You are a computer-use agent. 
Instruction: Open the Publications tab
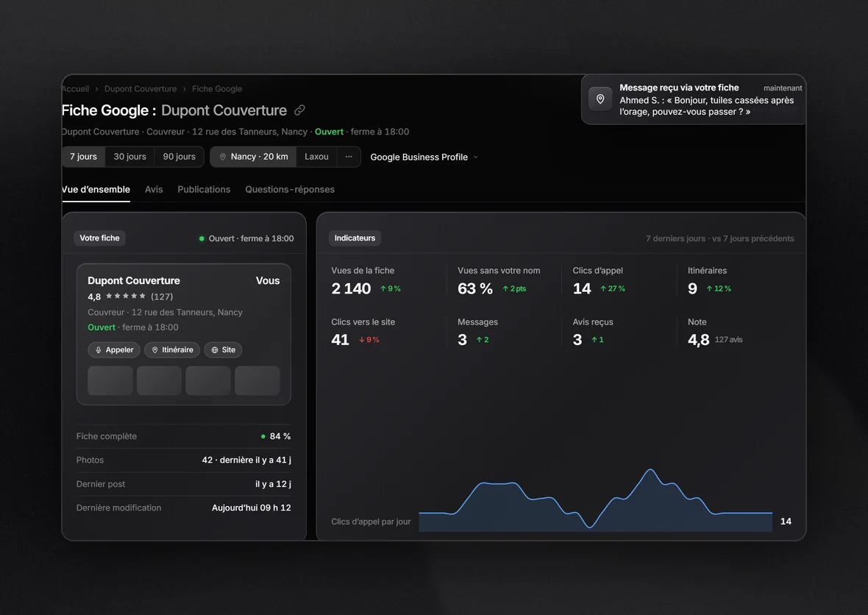click(x=204, y=189)
